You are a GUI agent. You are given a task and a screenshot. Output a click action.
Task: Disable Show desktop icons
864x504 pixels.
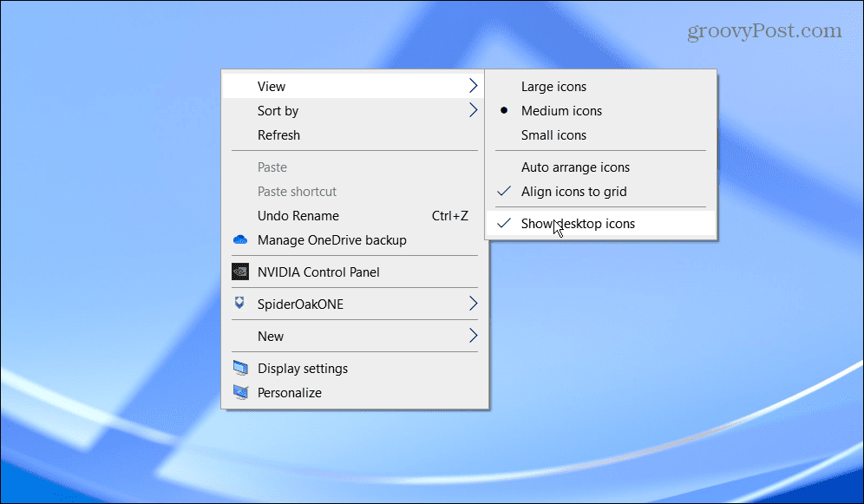pyautogui.click(x=578, y=223)
